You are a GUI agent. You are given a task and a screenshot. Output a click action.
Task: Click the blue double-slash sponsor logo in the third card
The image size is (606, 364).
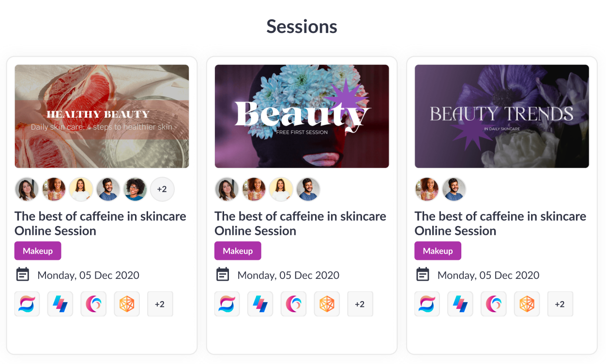click(x=460, y=304)
